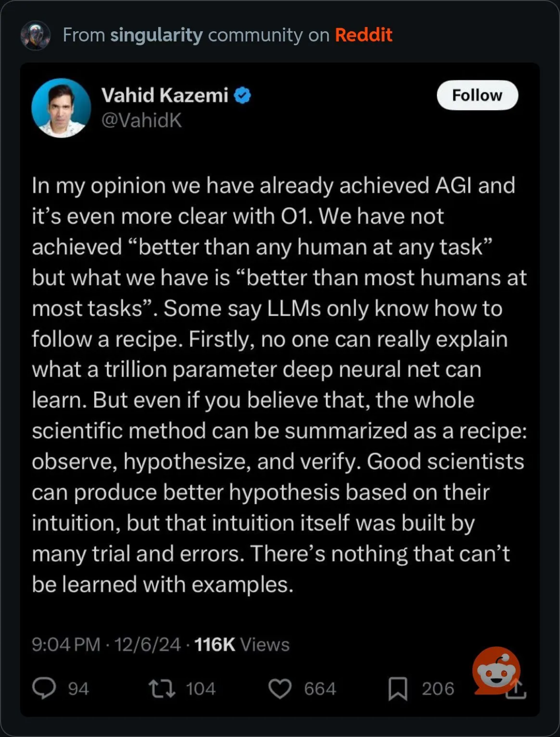Open Vahid Kazemi's profile picture
The width and height of the screenshot is (560, 737).
[61, 108]
